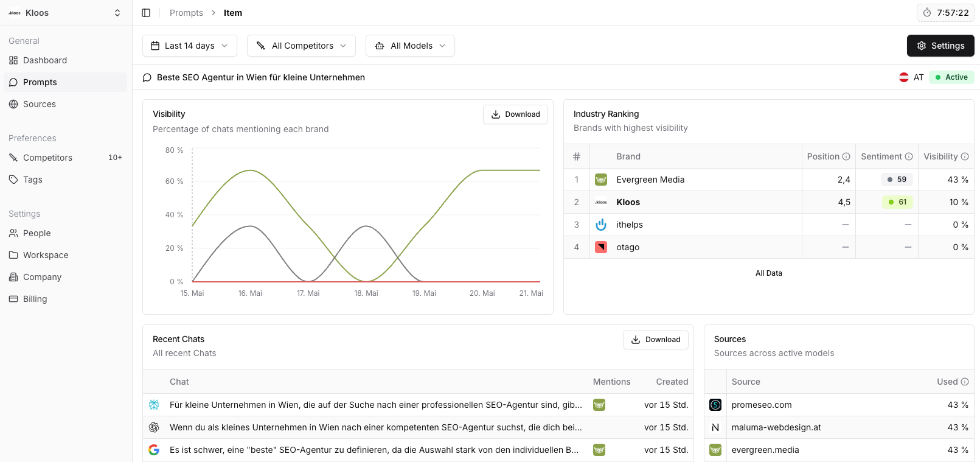This screenshot has width=980, height=462.
Task: Open Billing settings
Action: pyautogui.click(x=66, y=299)
